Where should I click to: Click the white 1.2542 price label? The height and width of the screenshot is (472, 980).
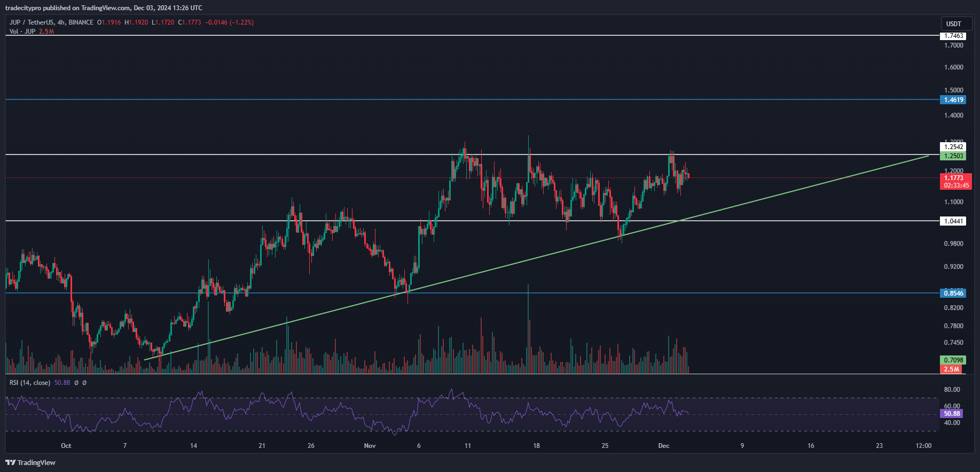pos(953,147)
